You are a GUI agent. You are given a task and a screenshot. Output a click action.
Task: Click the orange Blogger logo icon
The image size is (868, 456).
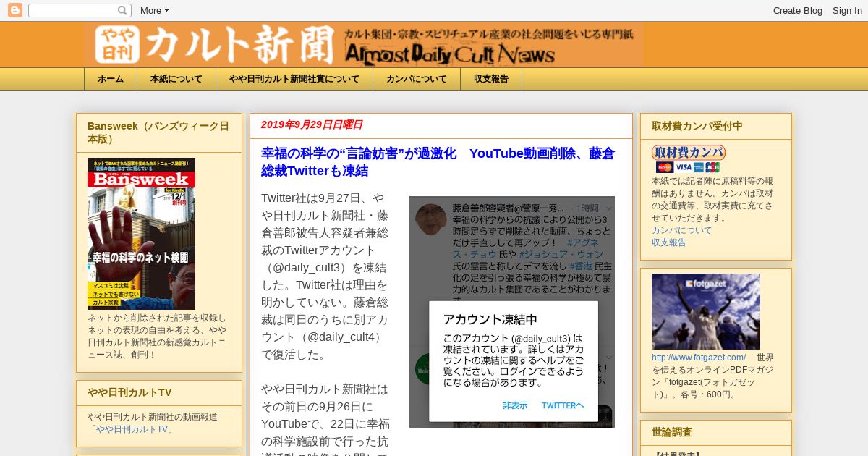coord(14,10)
